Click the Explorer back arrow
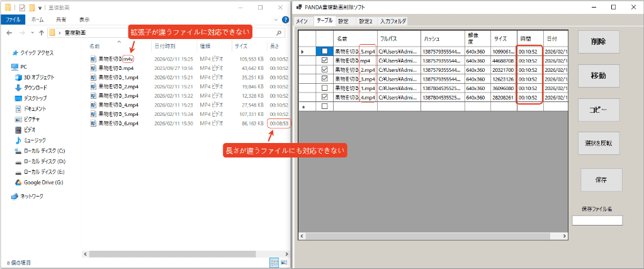 tap(8, 32)
